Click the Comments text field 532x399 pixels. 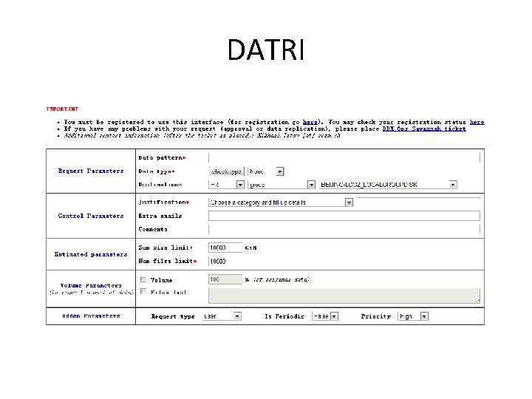pos(344,229)
